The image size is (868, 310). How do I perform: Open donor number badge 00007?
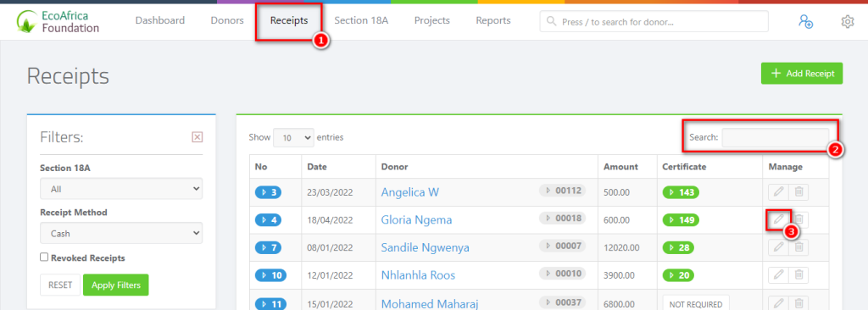pyautogui.click(x=563, y=246)
